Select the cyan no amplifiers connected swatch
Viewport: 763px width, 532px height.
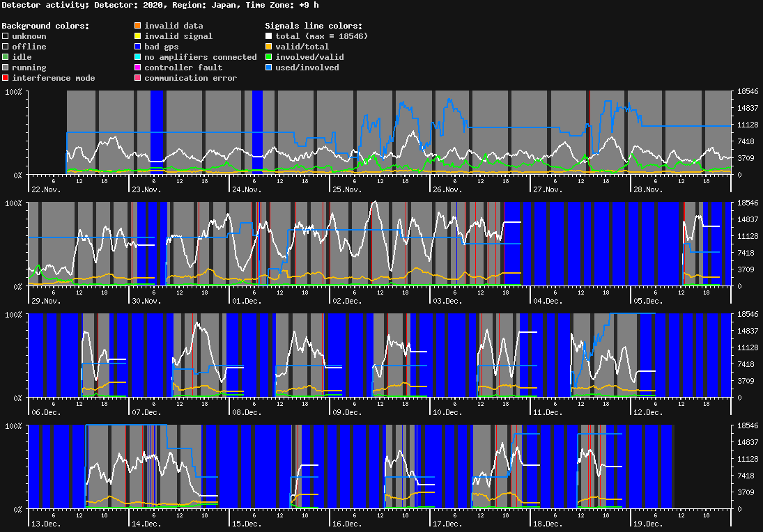coord(137,57)
